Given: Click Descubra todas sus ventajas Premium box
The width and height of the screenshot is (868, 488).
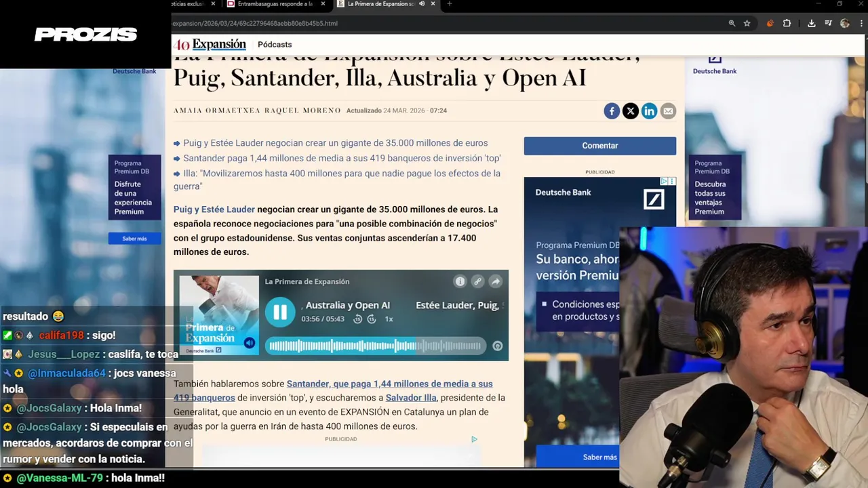Looking at the screenshot, I should point(715,188).
